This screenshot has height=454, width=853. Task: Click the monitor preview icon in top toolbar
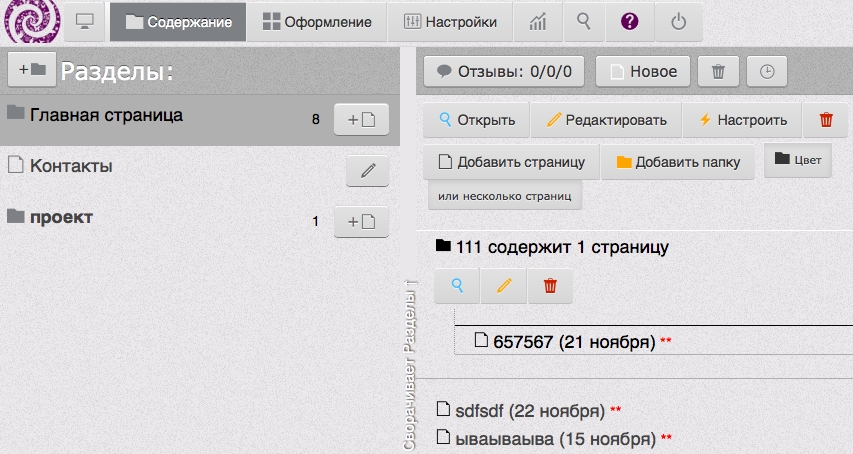[x=85, y=21]
